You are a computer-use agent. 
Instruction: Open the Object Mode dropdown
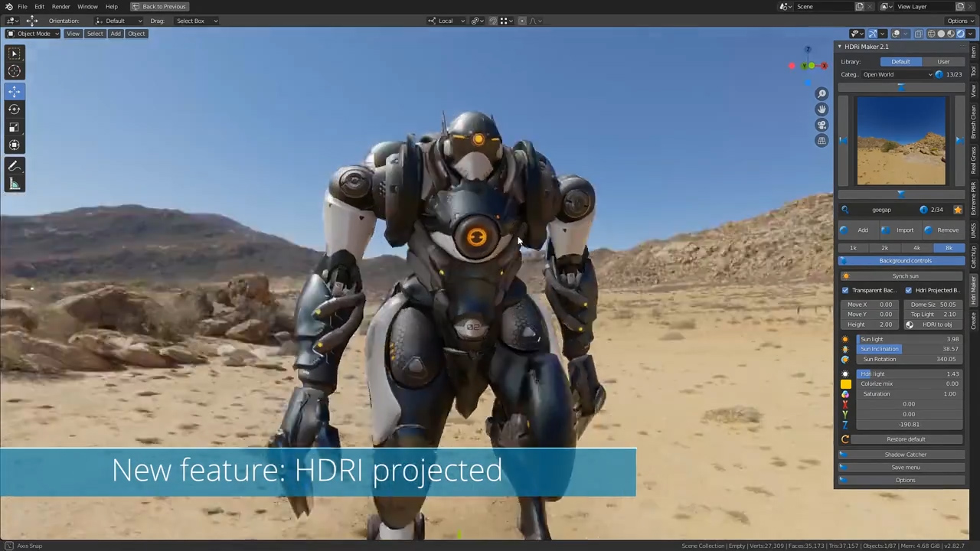[33, 34]
